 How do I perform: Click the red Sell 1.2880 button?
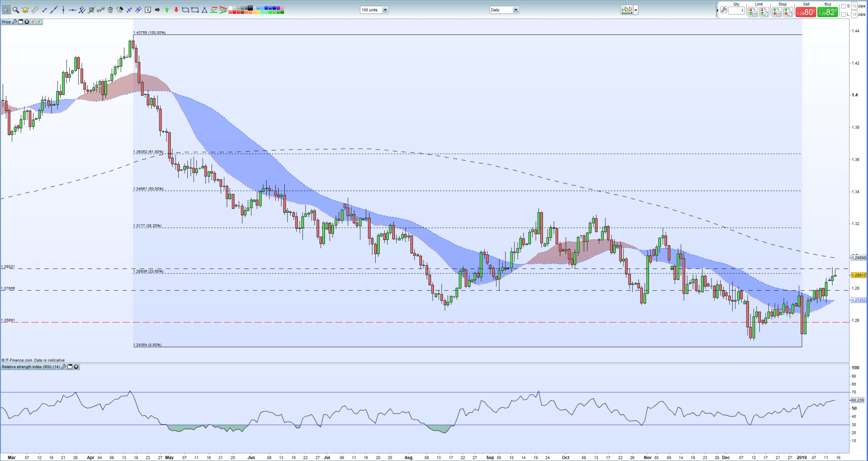[x=806, y=12]
